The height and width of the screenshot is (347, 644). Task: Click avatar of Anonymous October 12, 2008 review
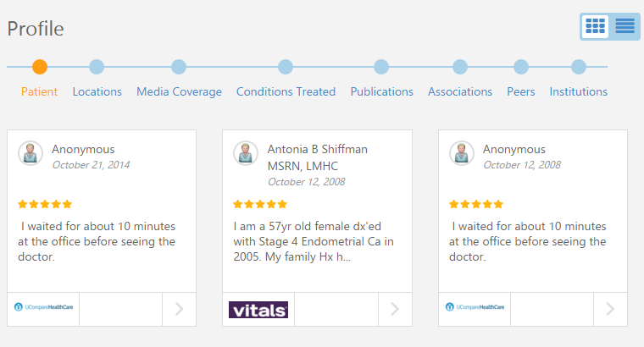tap(462, 153)
